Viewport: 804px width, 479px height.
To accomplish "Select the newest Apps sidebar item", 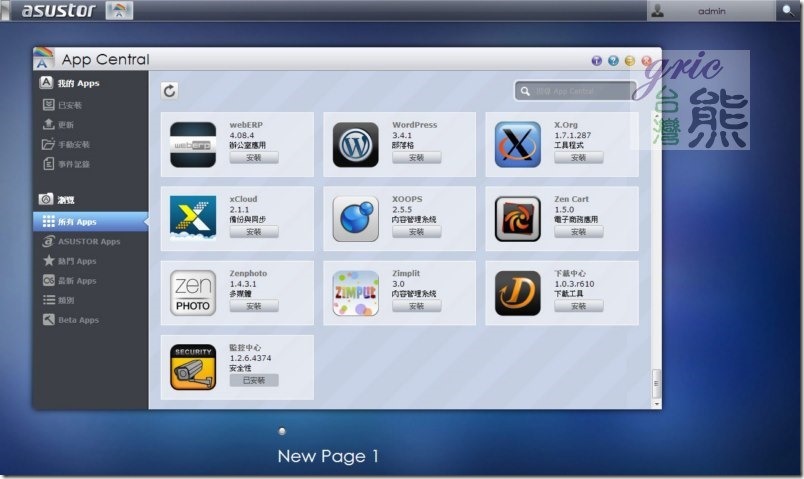I will click(x=90, y=281).
